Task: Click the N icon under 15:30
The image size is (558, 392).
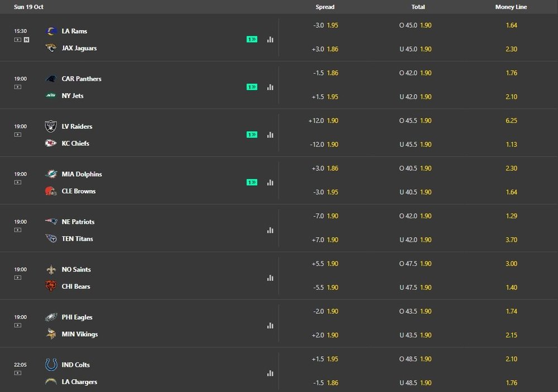Action: [26, 40]
